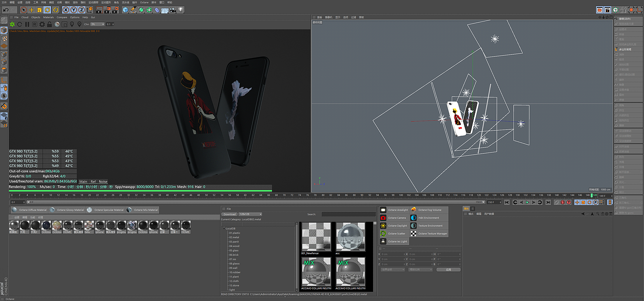Select the acc glass material thumbnail
Image resolution: width=644 pixels, height=301 pixels.
350,237
